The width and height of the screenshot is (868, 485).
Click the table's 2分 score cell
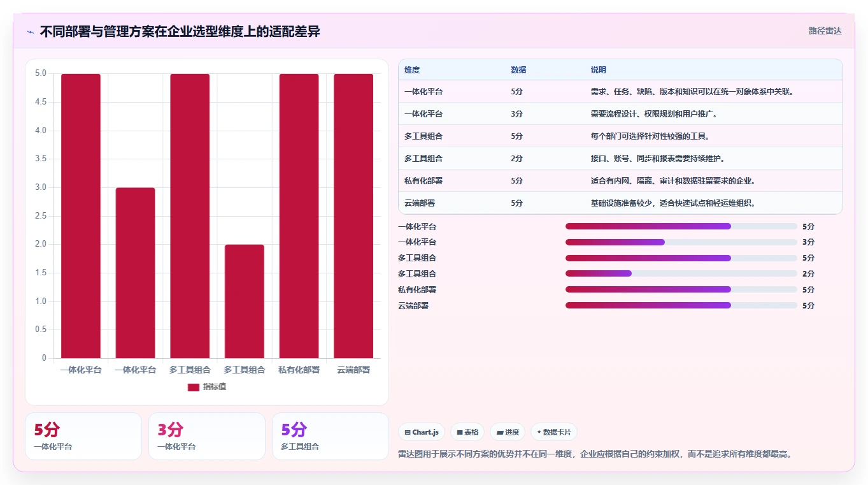516,159
